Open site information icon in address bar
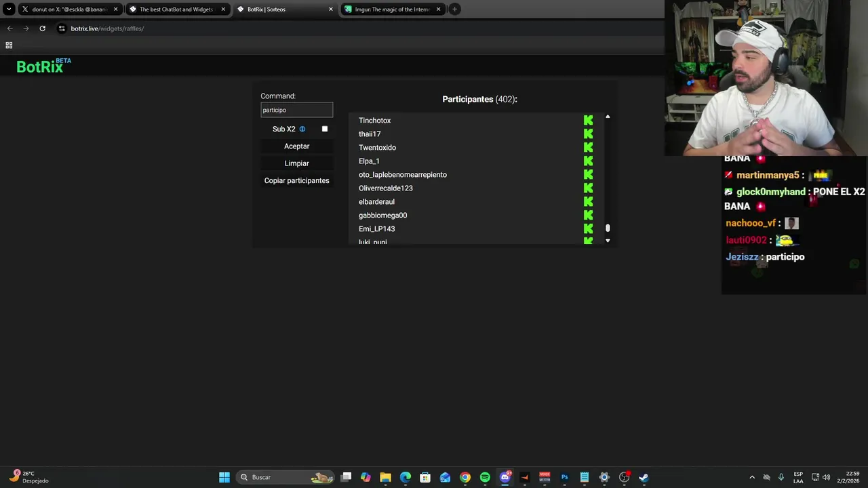The image size is (868, 488). (62, 28)
